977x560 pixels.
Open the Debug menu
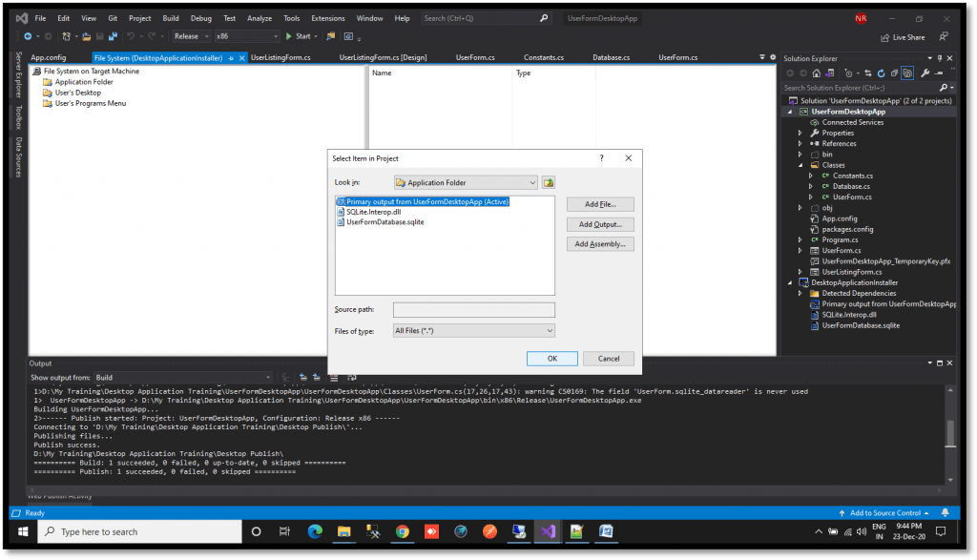[200, 18]
